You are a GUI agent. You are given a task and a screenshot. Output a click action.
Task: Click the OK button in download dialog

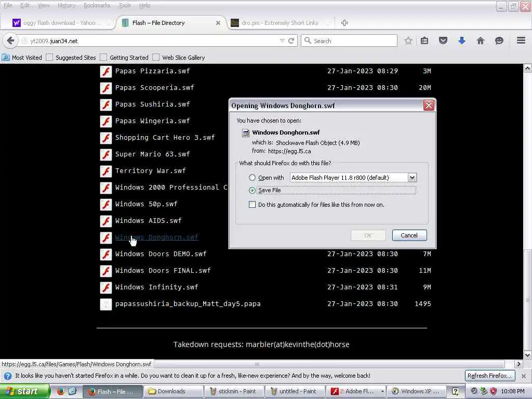(368, 235)
